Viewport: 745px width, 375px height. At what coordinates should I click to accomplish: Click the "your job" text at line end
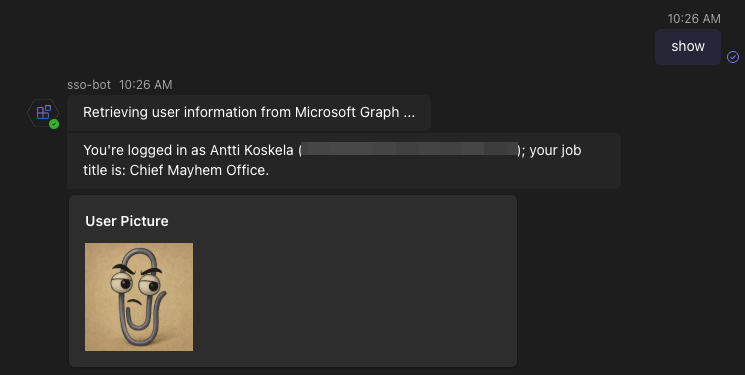pyautogui.click(x=555, y=150)
